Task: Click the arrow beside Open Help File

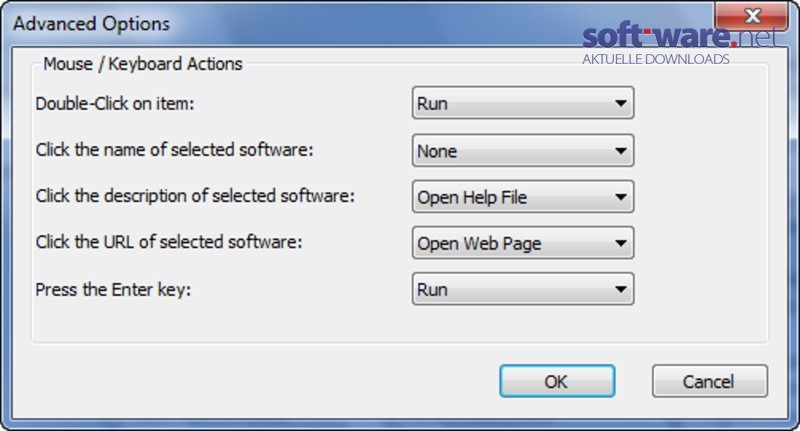Action: click(620, 197)
